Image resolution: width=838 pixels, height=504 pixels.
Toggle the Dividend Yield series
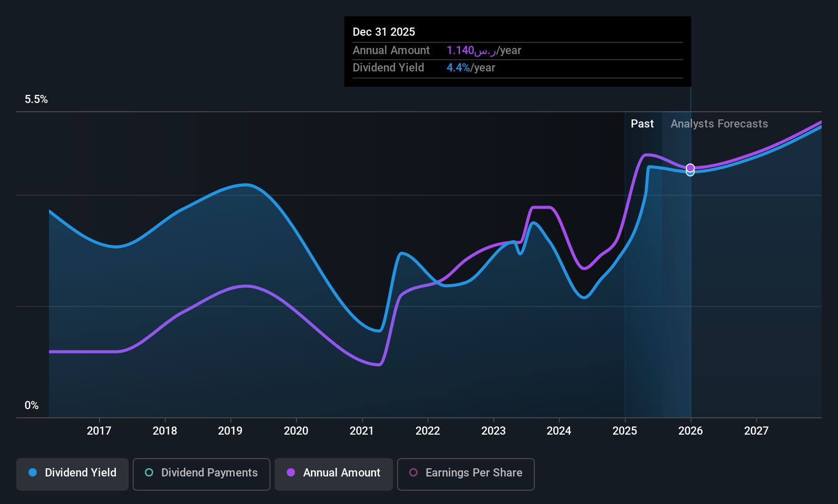click(x=72, y=474)
